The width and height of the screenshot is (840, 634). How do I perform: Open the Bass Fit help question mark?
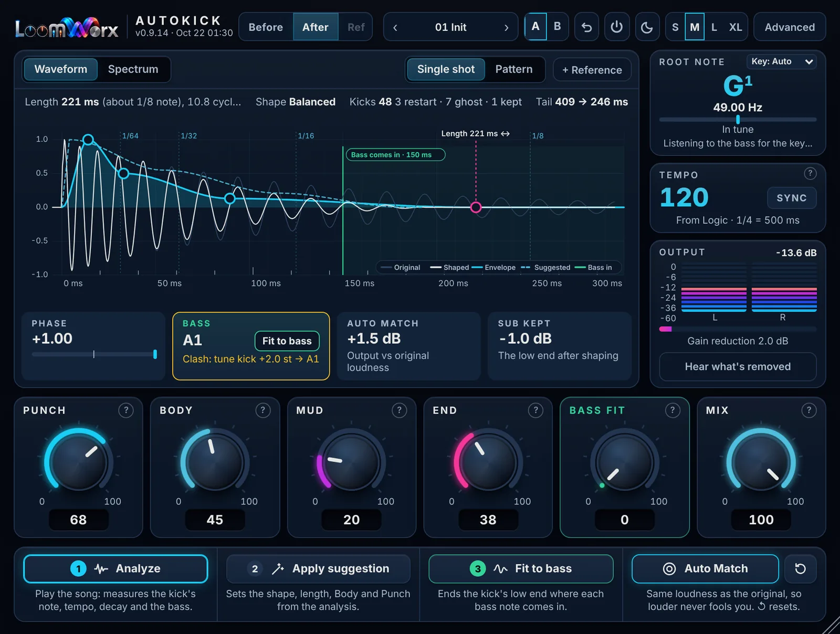tap(673, 410)
